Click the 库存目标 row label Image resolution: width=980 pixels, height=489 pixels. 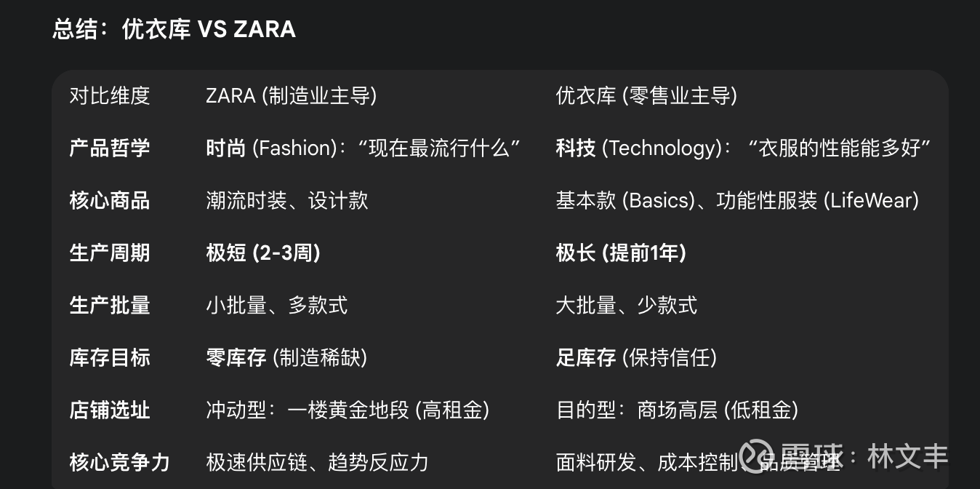pyautogui.click(x=110, y=357)
